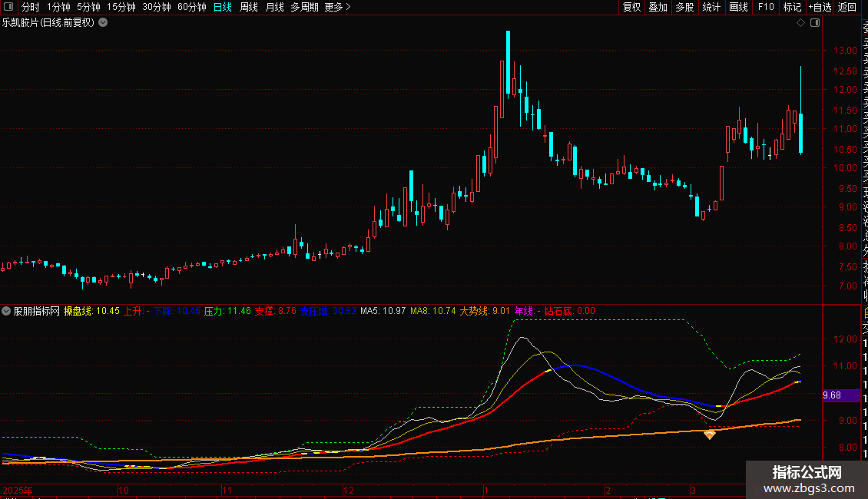Click the 下降 10.45 indicator label
868x499 pixels.
tap(177, 311)
